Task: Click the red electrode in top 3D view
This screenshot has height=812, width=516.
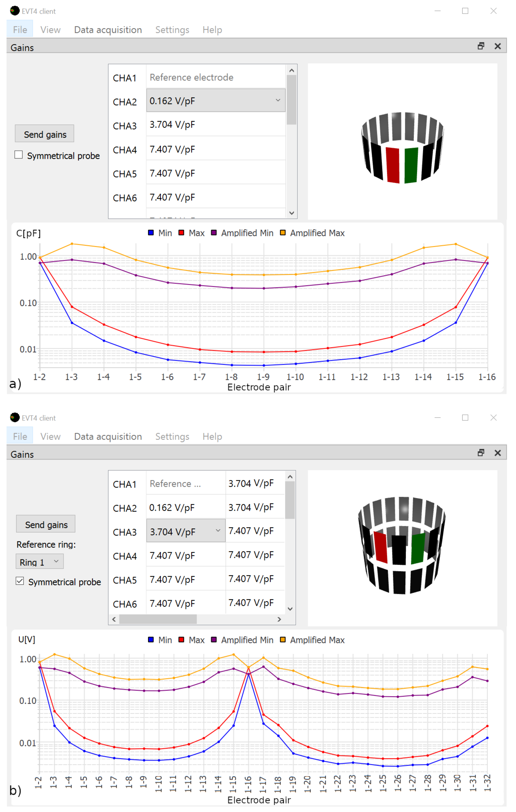Action: click(392, 165)
